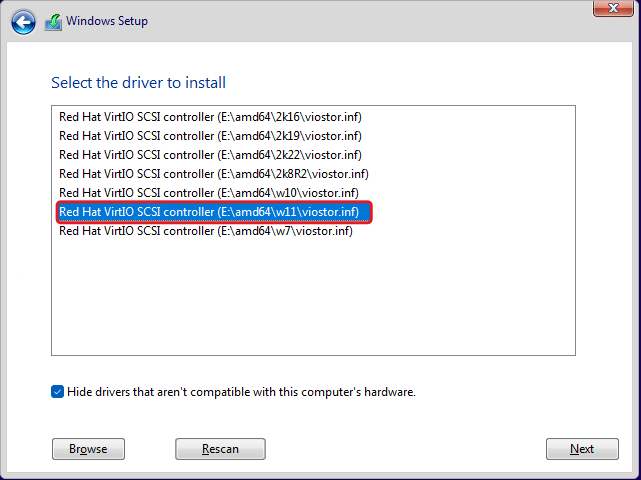
Task: Choose the w7 VirtIO SCSI driver
Action: (x=205, y=231)
